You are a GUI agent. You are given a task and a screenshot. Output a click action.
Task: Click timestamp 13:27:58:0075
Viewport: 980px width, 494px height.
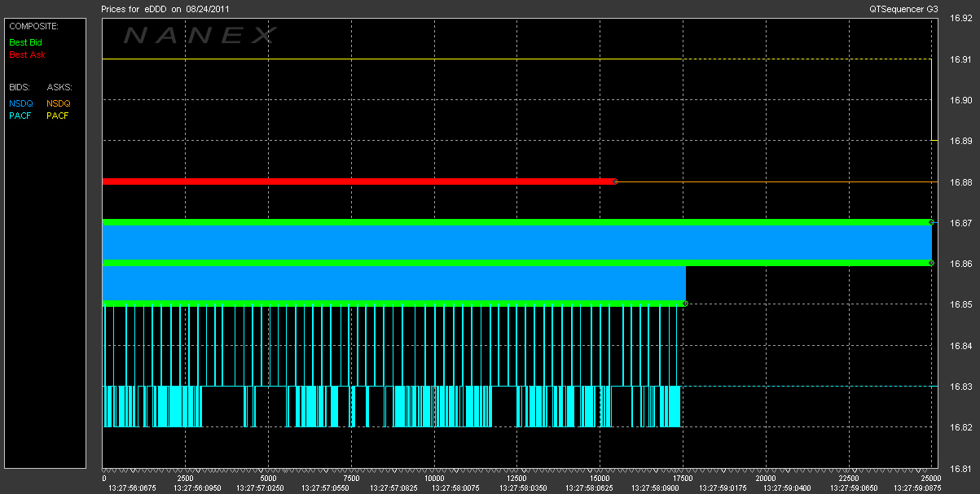pos(455,488)
